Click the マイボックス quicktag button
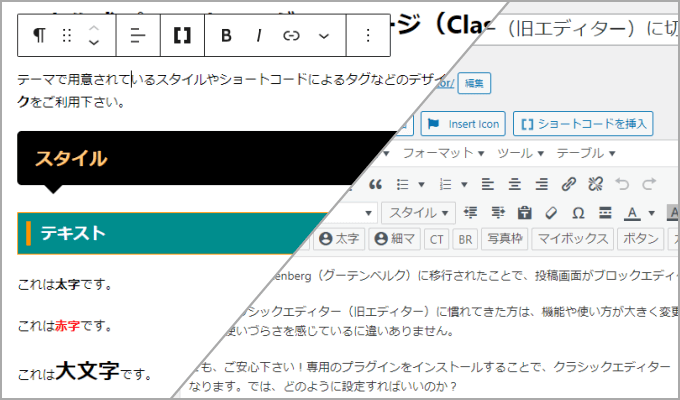Screen dimensions: 680x400 [572, 239]
